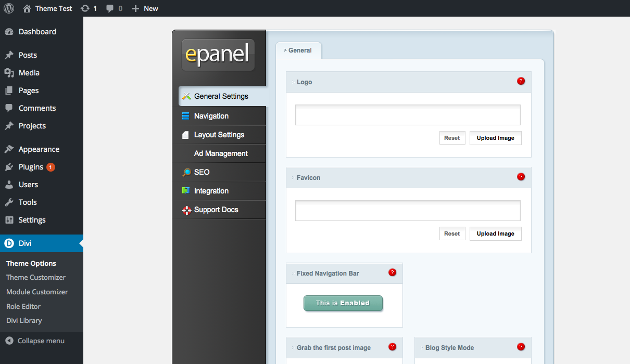Click the Layout Settings page icon
630x364 pixels.
point(186,135)
